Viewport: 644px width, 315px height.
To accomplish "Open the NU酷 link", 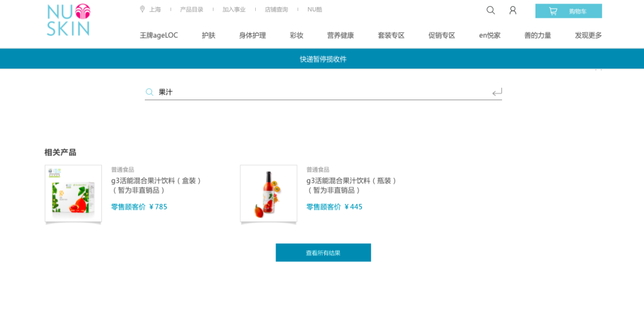I will point(315,10).
